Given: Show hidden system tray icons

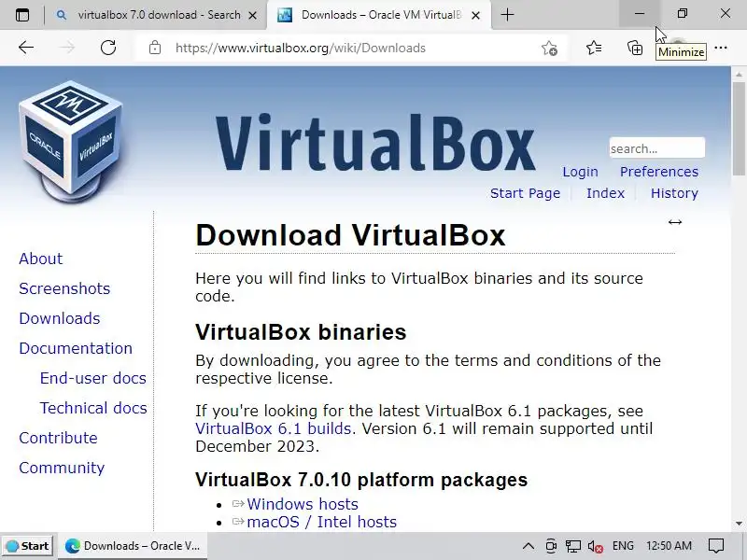Looking at the screenshot, I should tap(528, 546).
